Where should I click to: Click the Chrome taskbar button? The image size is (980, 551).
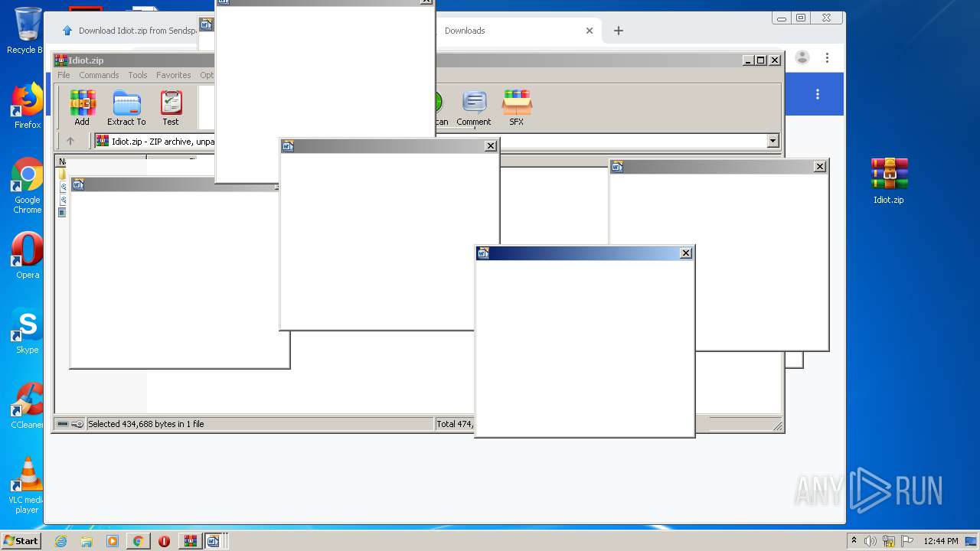click(139, 541)
